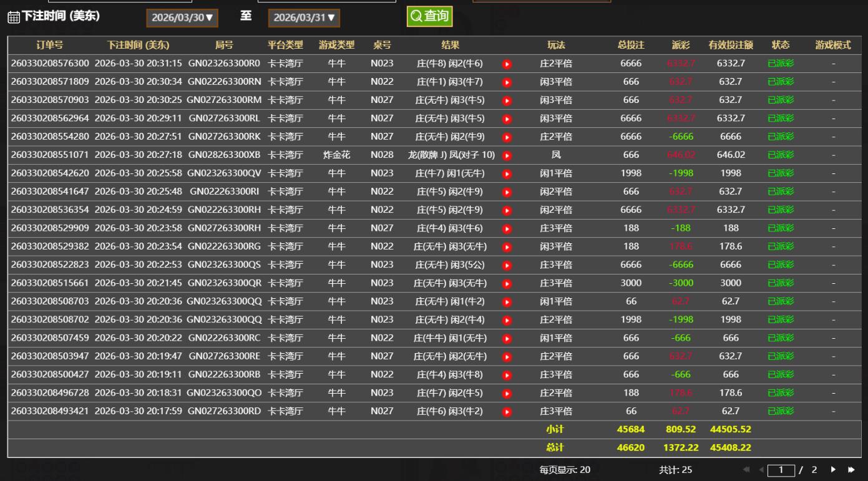Image resolution: width=868 pixels, height=481 pixels.
Task: Jump to the last page arrow
Action: (851, 470)
